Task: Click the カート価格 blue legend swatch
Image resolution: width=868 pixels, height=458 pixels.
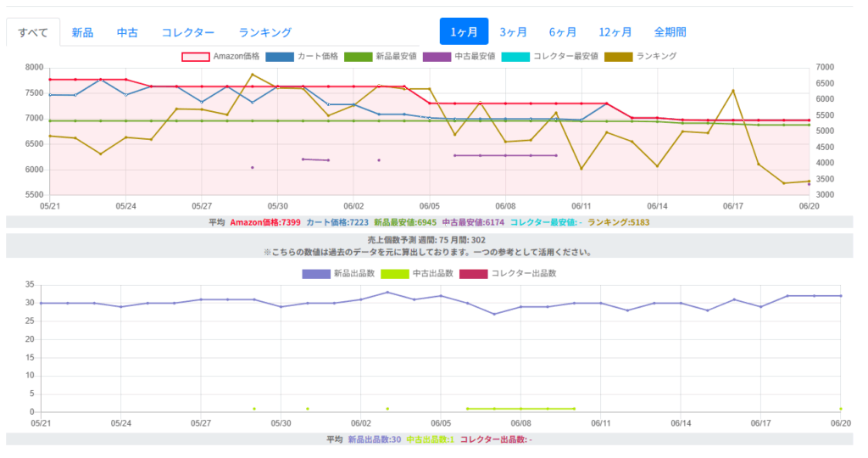Action: pos(280,57)
